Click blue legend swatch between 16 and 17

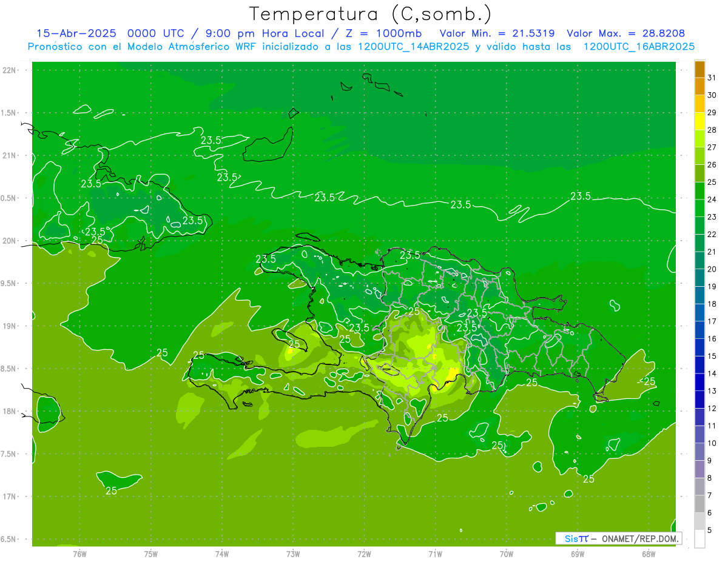700,330
